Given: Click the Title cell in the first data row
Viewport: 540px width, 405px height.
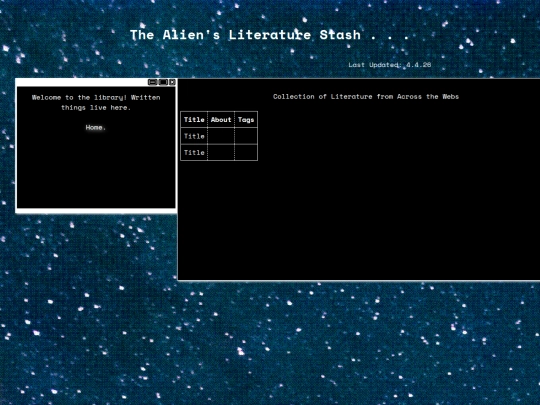Looking at the screenshot, I should click(194, 136).
